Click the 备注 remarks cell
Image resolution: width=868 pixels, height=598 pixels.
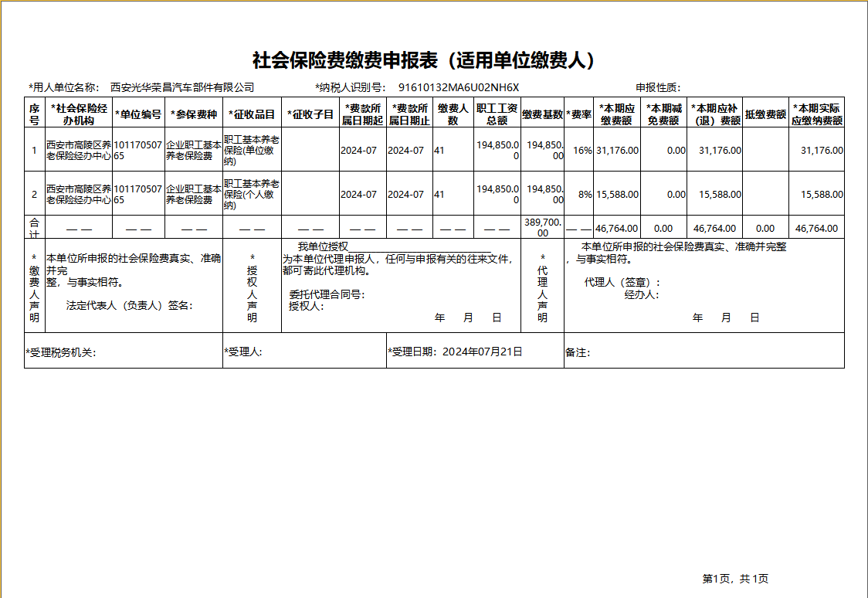pos(704,351)
